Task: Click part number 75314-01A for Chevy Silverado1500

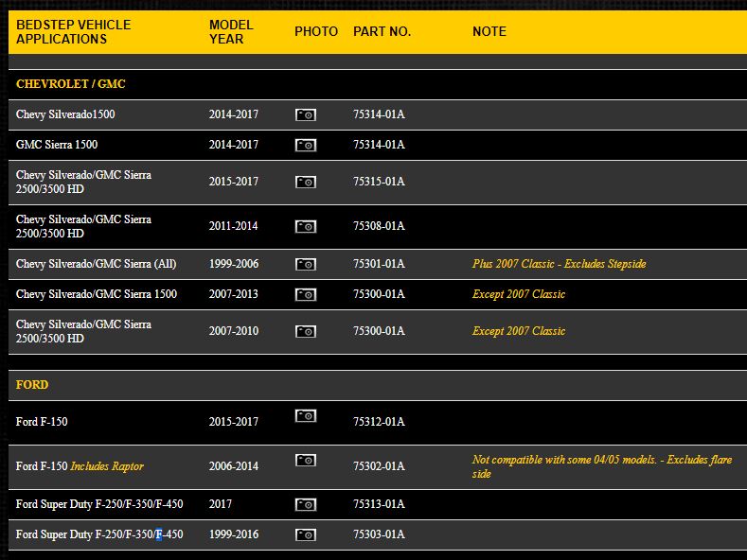Action: pos(379,114)
